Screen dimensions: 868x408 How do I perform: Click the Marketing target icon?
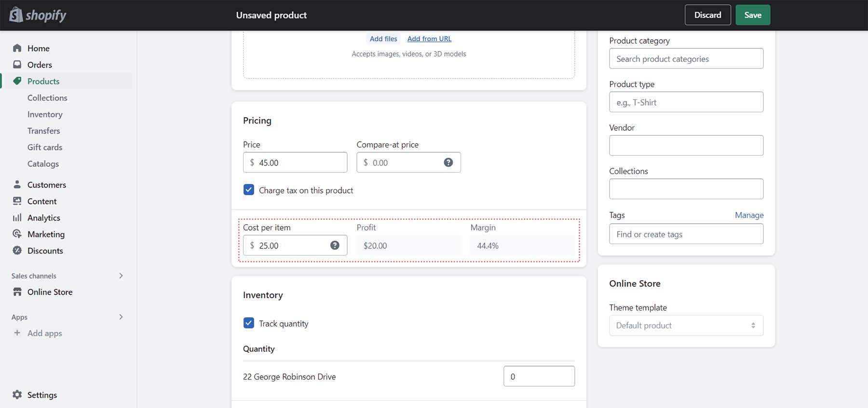coord(17,234)
